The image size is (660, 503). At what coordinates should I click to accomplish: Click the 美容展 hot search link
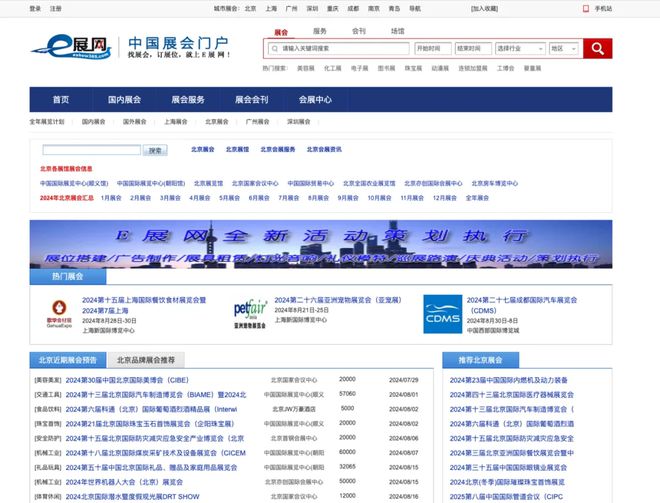[306, 68]
